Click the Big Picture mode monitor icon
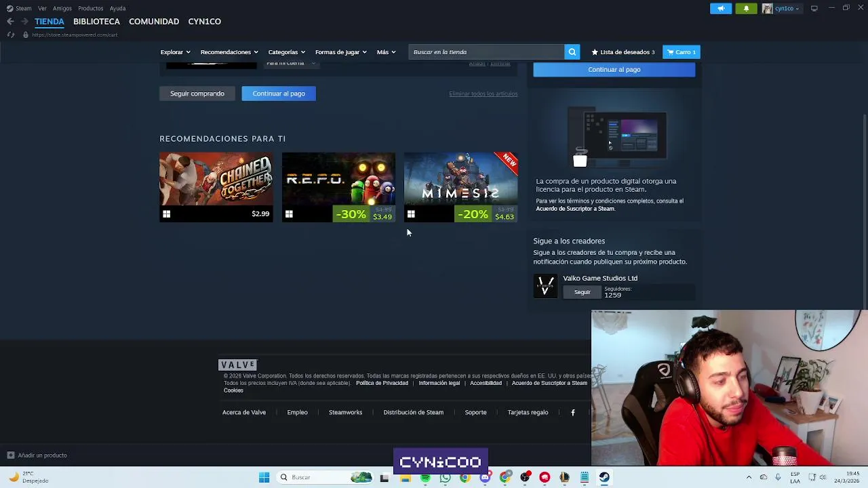 click(x=814, y=8)
